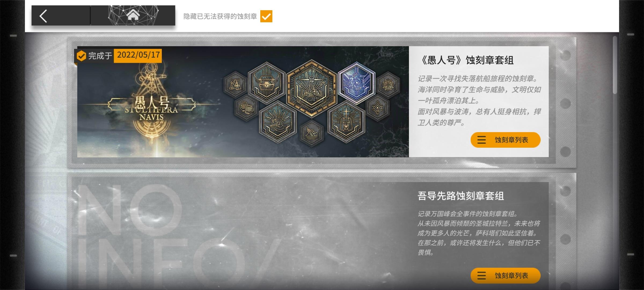Open medal list for Stultifera Navis set

point(505,140)
